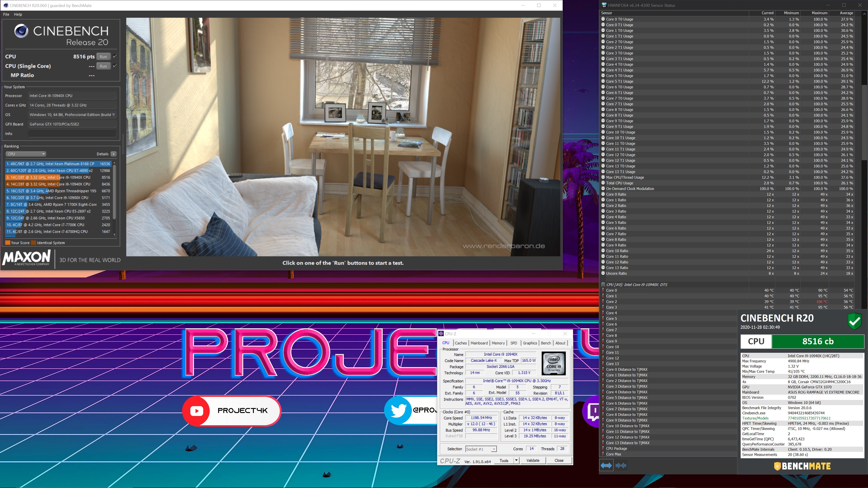Click sensor icon for Core 13 T1 Usage
The image size is (868, 488).
603,172
